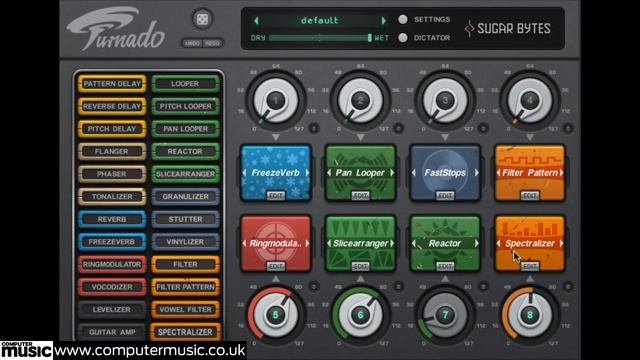This screenshot has width=640, height=360.
Task: Choose Pattern Delay from effect list
Action: tap(112, 84)
